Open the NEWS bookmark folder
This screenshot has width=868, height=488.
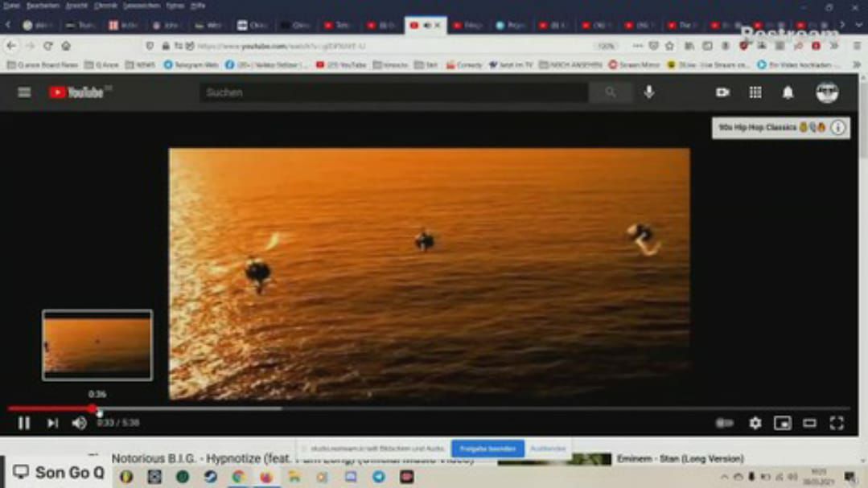click(x=140, y=65)
